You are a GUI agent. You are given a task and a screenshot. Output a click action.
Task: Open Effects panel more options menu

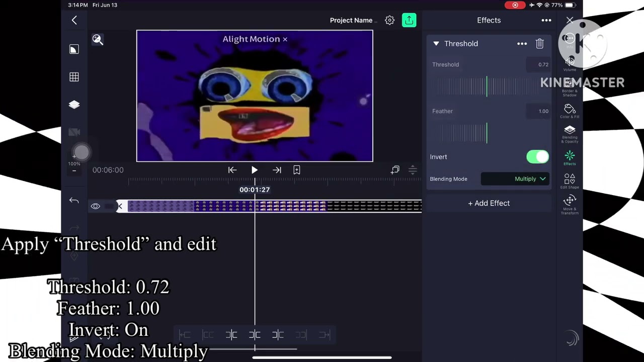(x=546, y=20)
